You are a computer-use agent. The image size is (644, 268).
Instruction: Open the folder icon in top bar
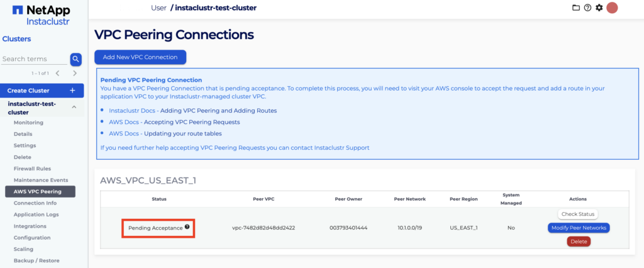(x=575, y=8)
